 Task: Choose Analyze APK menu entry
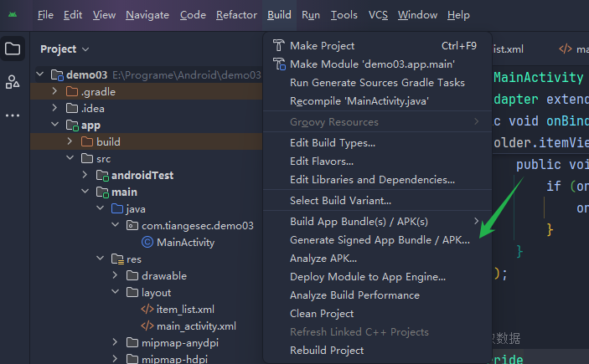[378, 259]
